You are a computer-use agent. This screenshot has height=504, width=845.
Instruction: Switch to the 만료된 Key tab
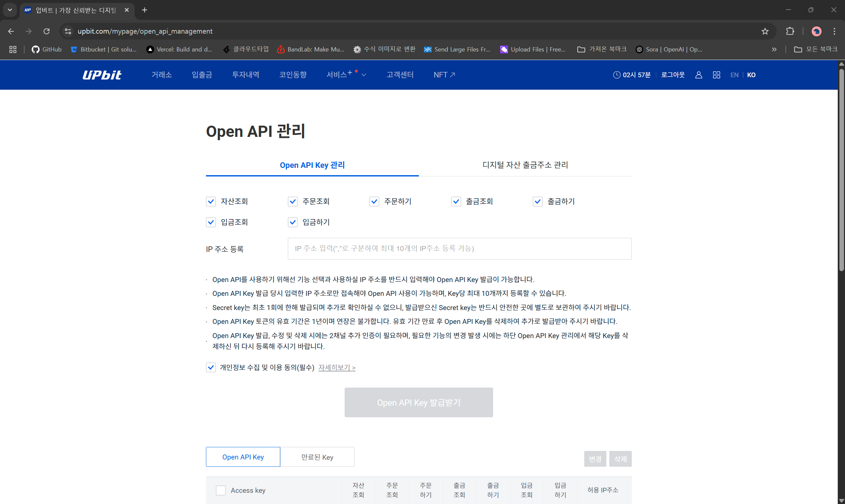click(x=317, y=457)
